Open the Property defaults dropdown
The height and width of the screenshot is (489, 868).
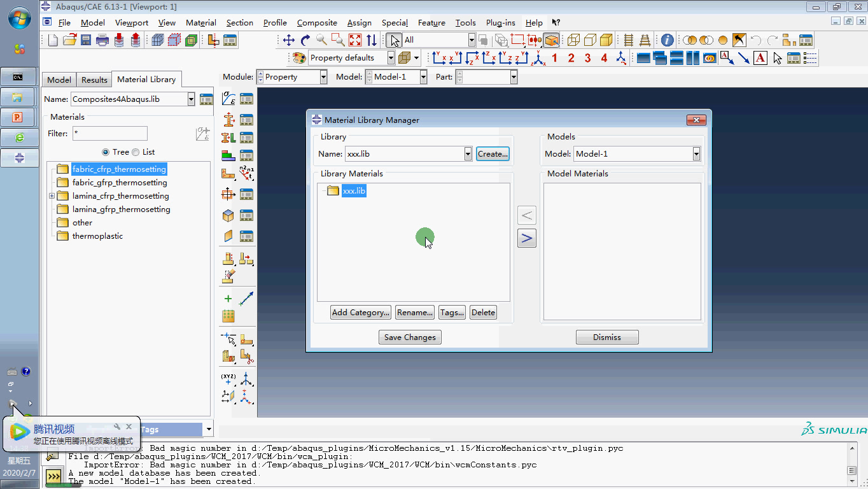pos(391,58)
